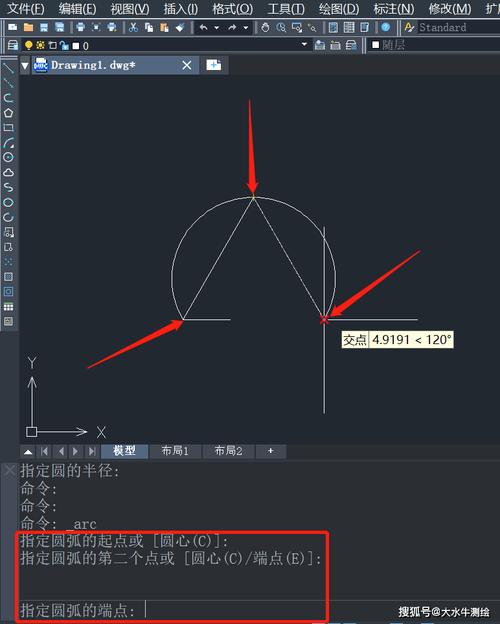Switch to the 模型 tab
The height and width of the screenshot is (624, 500).
125,451
